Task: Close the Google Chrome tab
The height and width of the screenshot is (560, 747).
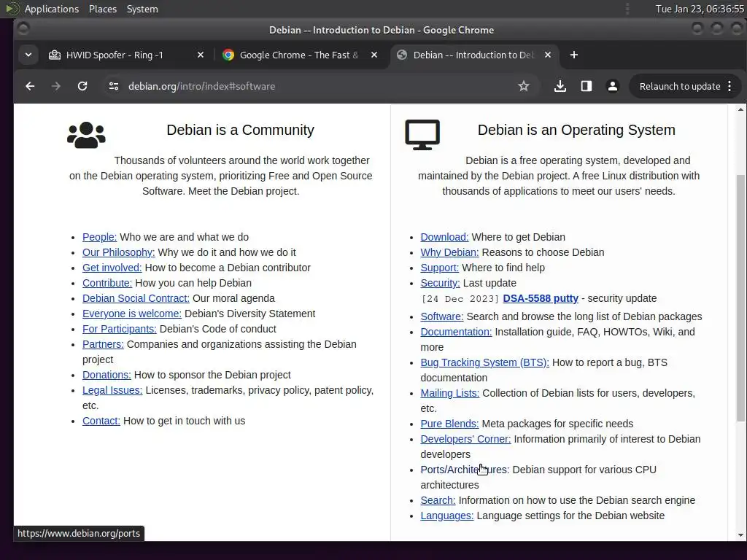Action: click(374, 55)
